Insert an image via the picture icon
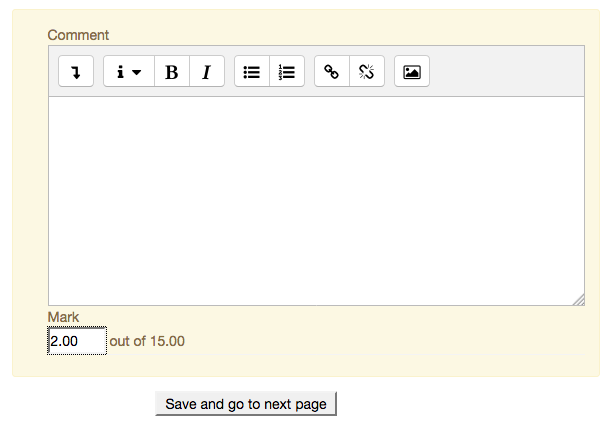Image resolution: width=611 pixels, height=428 pixels. pyautogui.click(x=412, y=71)
